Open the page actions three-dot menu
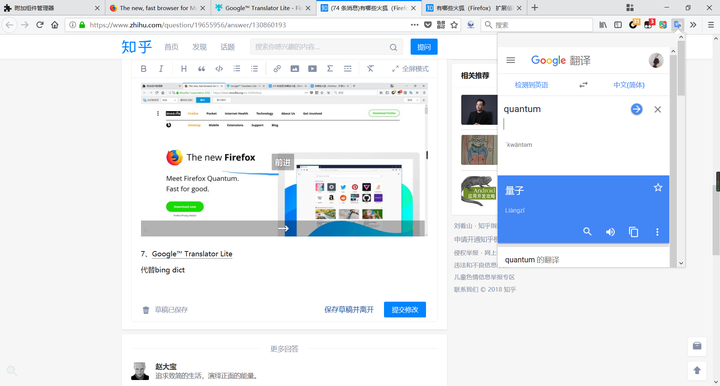The height and width of the screenshot is (386, 720). pyautogui.click(x=414, y=25)
